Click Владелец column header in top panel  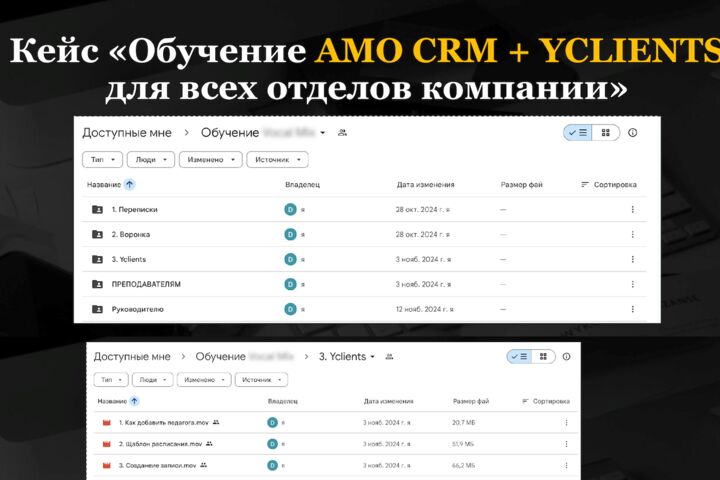click(302, 185)
